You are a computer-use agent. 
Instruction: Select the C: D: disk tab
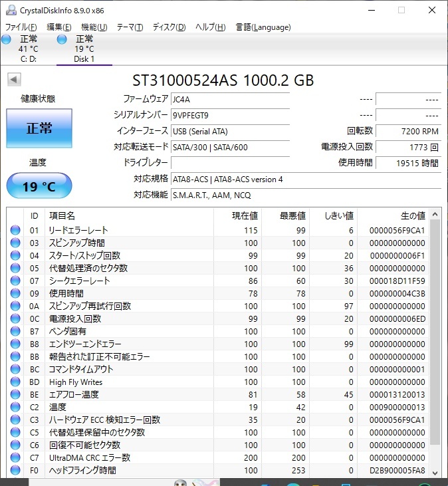click(28, 49)
